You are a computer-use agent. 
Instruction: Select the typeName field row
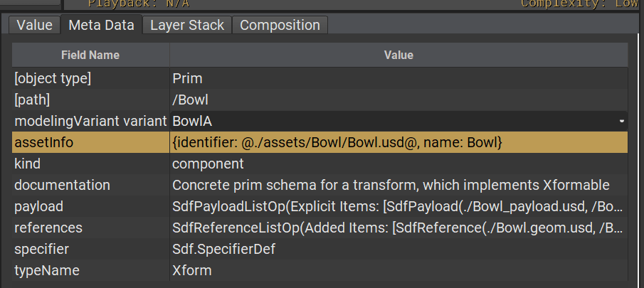320,270
